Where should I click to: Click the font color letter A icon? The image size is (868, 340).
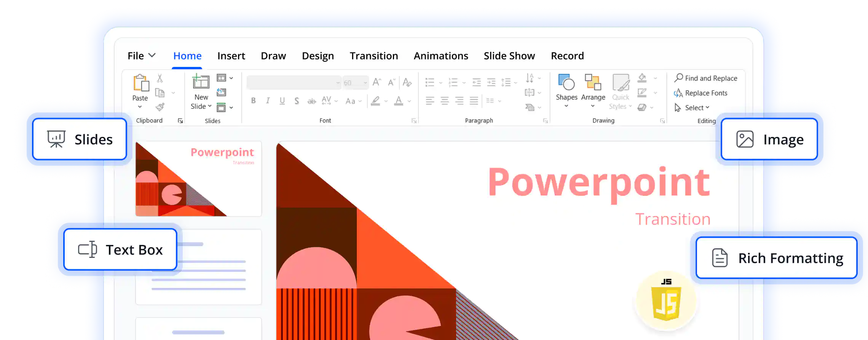[399, 101]
